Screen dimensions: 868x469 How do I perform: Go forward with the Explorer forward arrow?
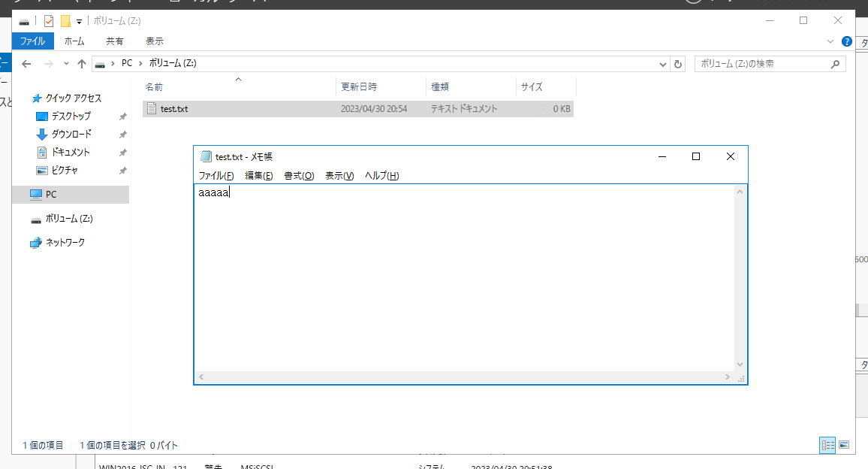coord(49,64)
